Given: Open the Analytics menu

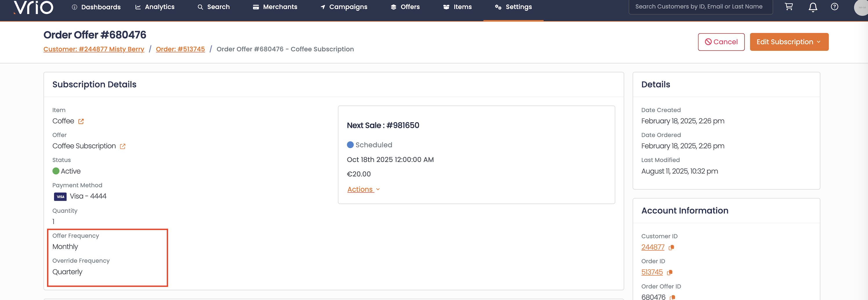Looking at the screenshot, I should tap(155, 7).
